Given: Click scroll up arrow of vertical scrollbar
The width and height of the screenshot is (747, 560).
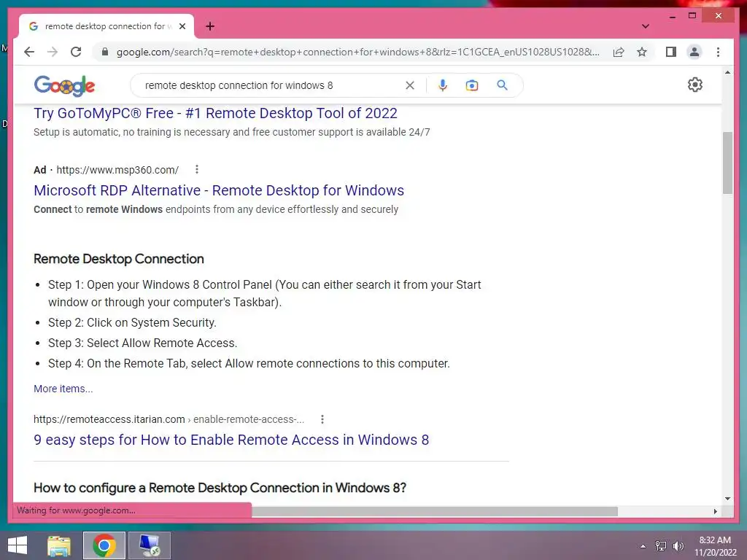Looking at the screenshot, I should (727, 72).
